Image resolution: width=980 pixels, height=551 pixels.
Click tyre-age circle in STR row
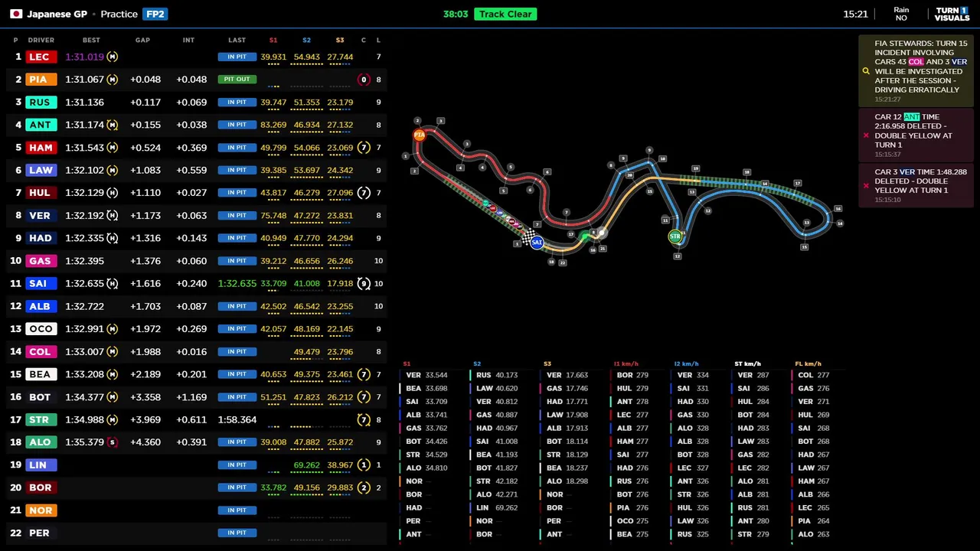click(364, 419)
